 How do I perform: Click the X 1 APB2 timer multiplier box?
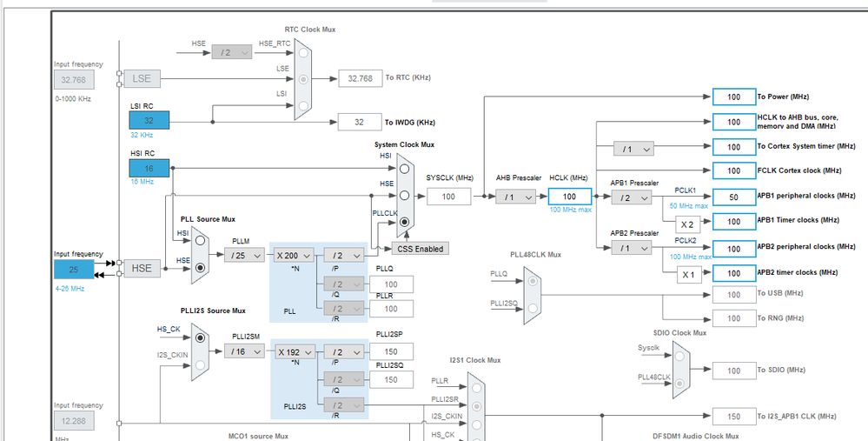click(x=688, y=274)
